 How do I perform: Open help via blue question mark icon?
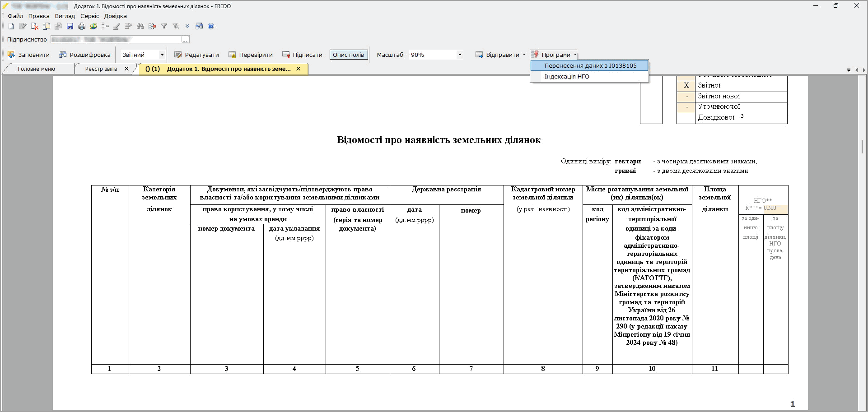point(211,27)
